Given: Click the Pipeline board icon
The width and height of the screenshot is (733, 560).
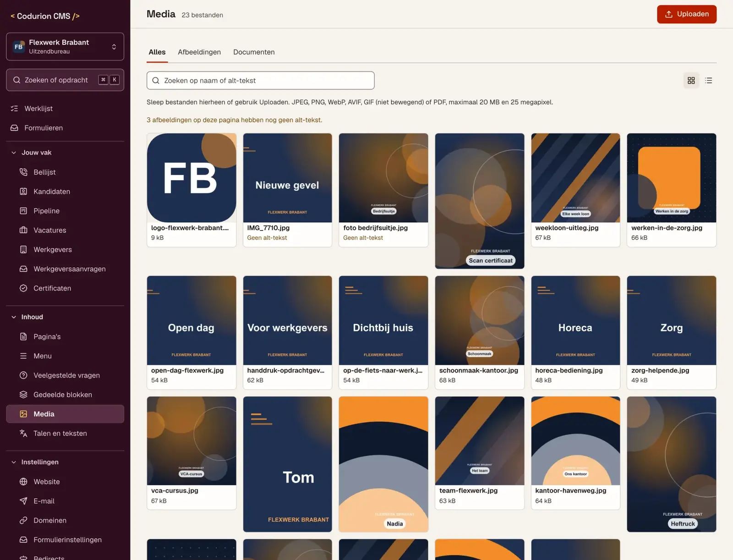Looking at the screenshot, I should pyautogui.click(x=23, y=211).
